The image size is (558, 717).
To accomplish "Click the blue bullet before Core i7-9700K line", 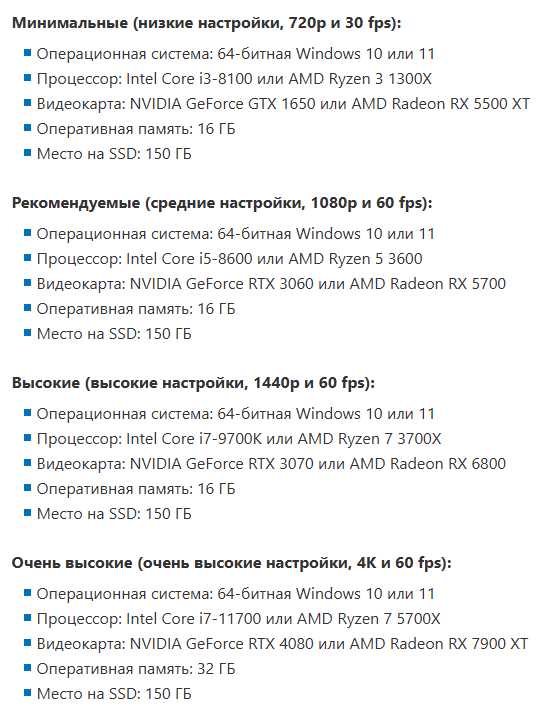I will tap(27, 438).
